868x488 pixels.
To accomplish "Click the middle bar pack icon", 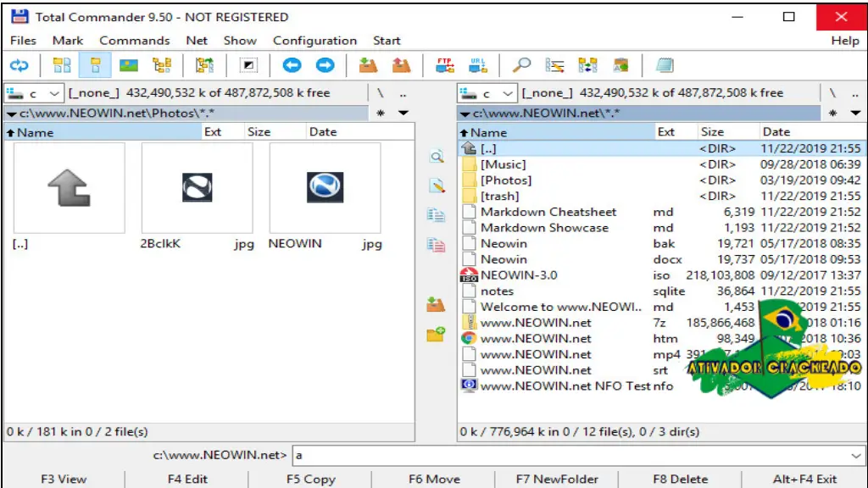I will pyautogui.click(x=437, y=304).
